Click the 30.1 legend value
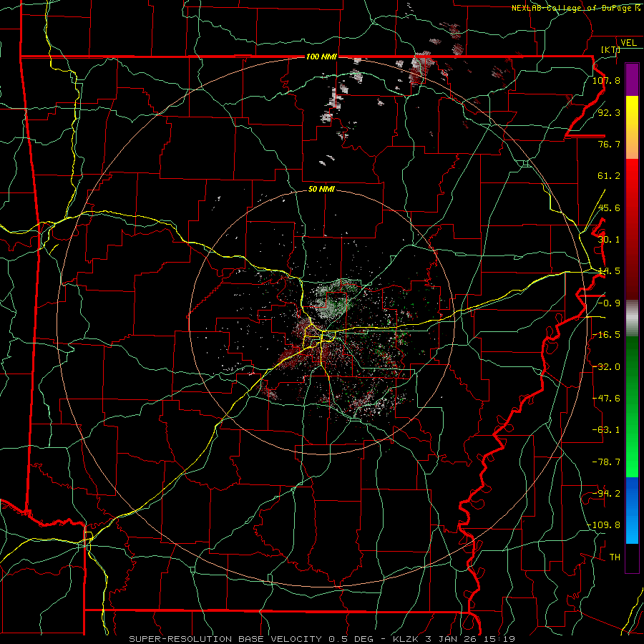 pos(609,240)
